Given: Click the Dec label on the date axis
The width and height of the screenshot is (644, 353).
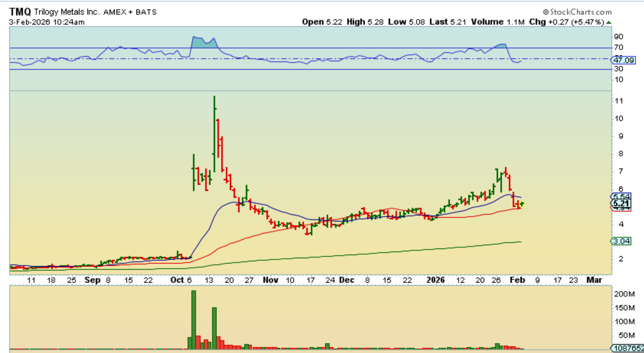Looking at the screenshot, I should 347,280.
